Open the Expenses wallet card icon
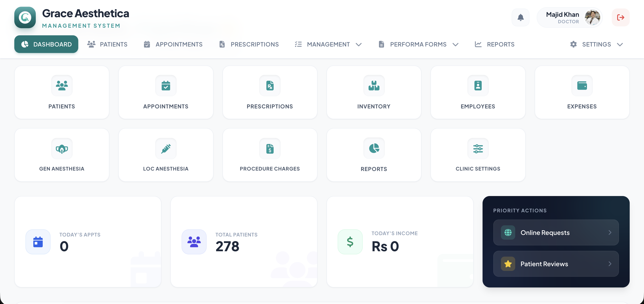644x304 pixels. [x=582, y=85]
